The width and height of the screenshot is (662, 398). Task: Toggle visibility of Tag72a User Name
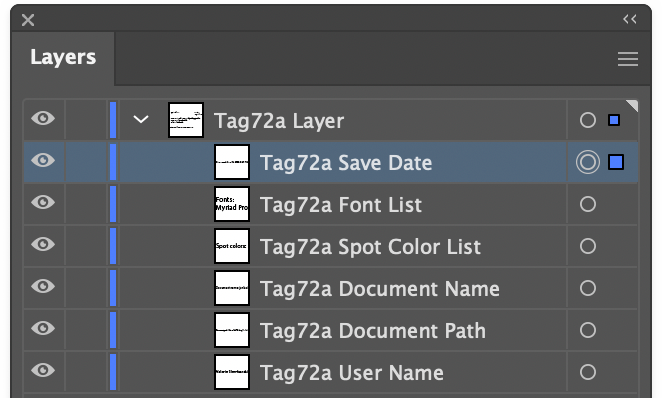(43, 370)
